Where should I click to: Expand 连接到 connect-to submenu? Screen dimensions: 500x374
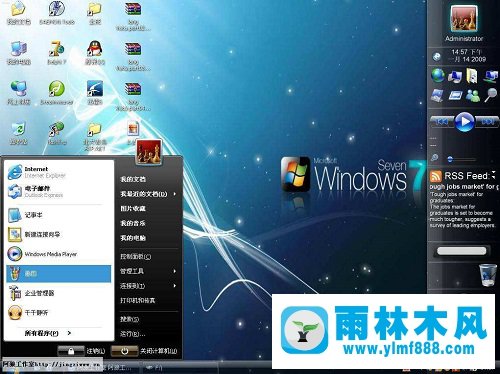click(148, 286)
